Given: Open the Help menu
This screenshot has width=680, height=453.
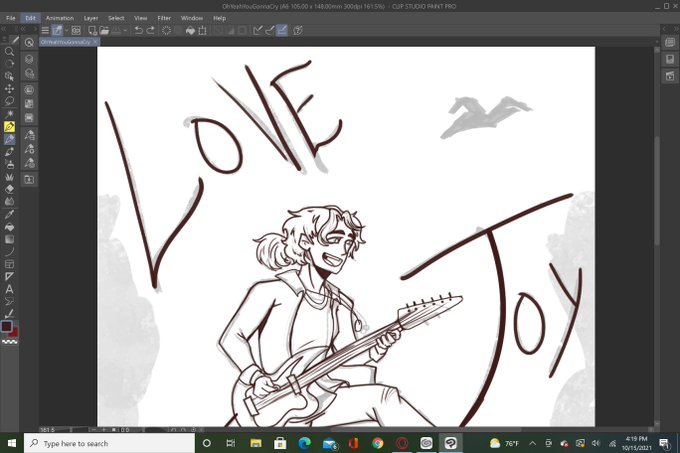Looking at the screenshot, I should tap(219, 18).
